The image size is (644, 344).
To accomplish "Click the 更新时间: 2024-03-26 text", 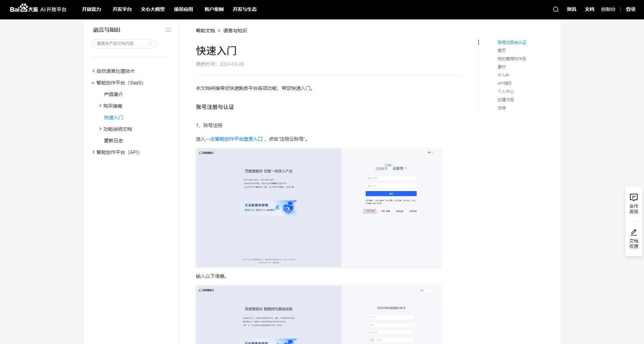I will [x=220, y=64].
